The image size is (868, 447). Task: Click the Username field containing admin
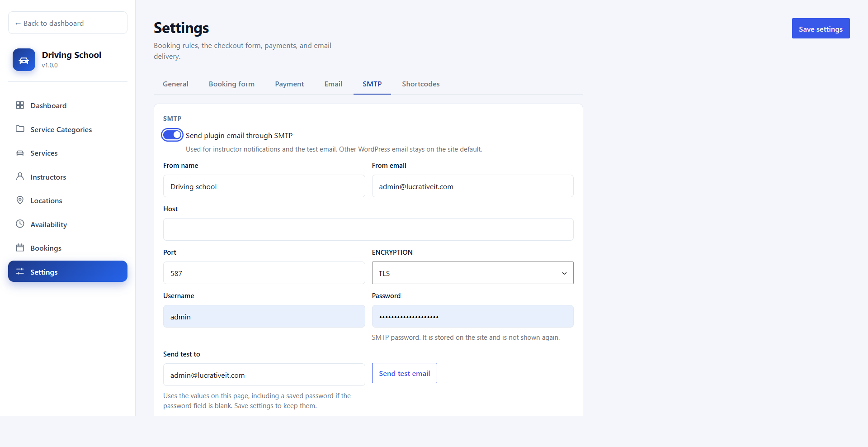pyautogui.click(x=264, y=316)
